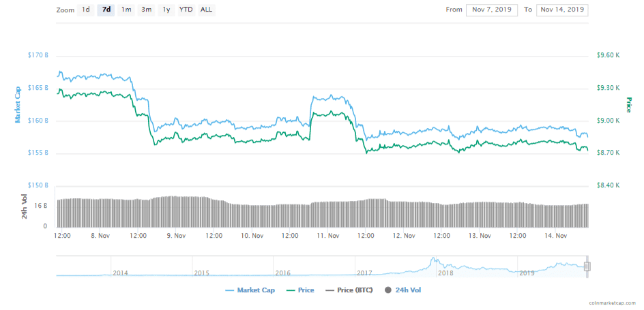Click 2016 on the navigator timeline

click(283, 273)
